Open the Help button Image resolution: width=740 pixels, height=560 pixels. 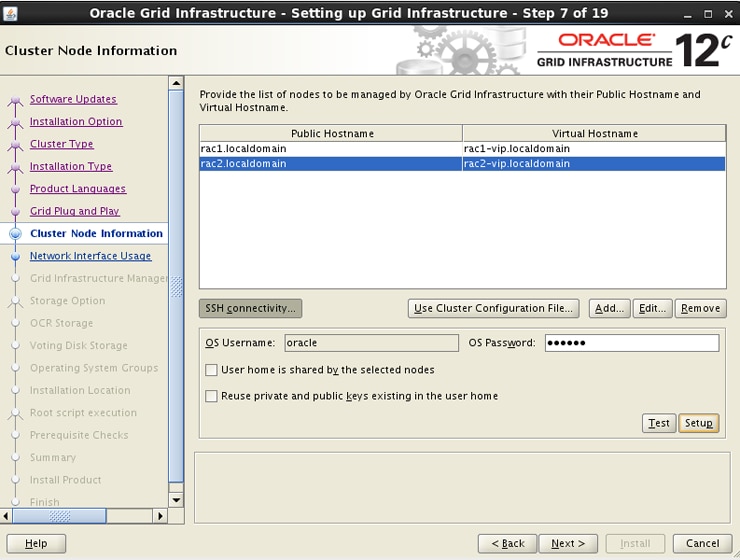[x=36, y=543]
